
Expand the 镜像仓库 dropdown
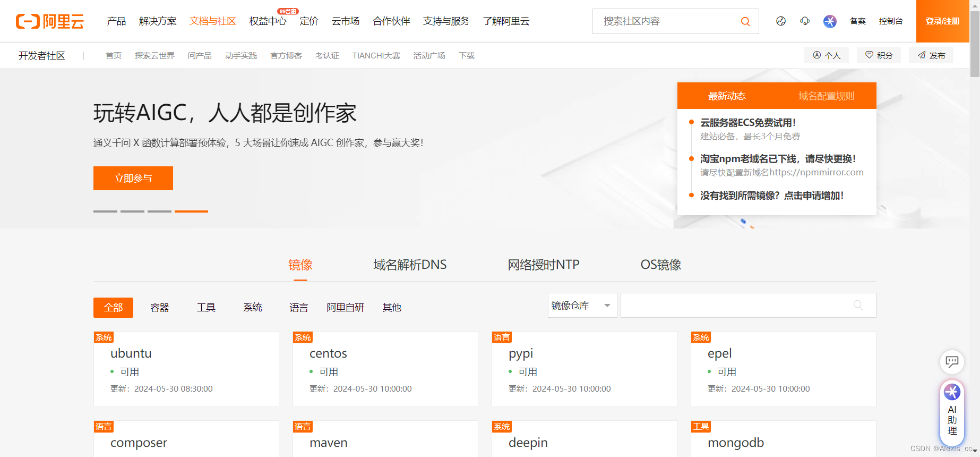[x=582, y=306]
